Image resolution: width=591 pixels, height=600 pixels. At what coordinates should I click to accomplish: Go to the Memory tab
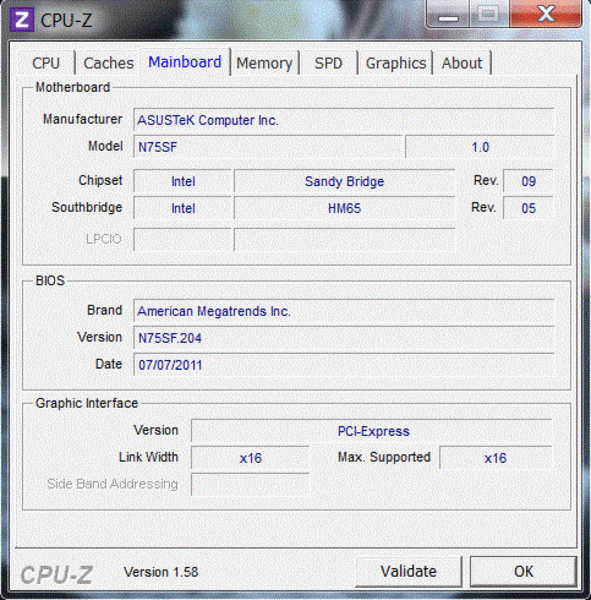coord(264,63)
